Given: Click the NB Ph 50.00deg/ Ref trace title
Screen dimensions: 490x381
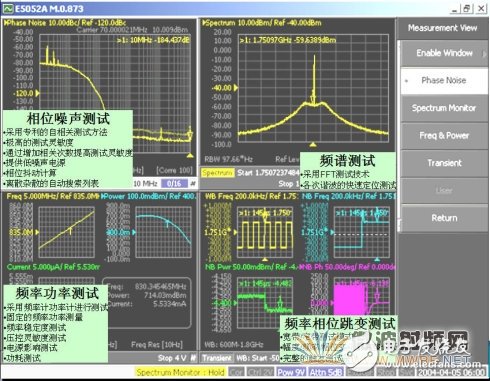Looking at the screenshot, I should pyautogui.click(x=348, y=267).
